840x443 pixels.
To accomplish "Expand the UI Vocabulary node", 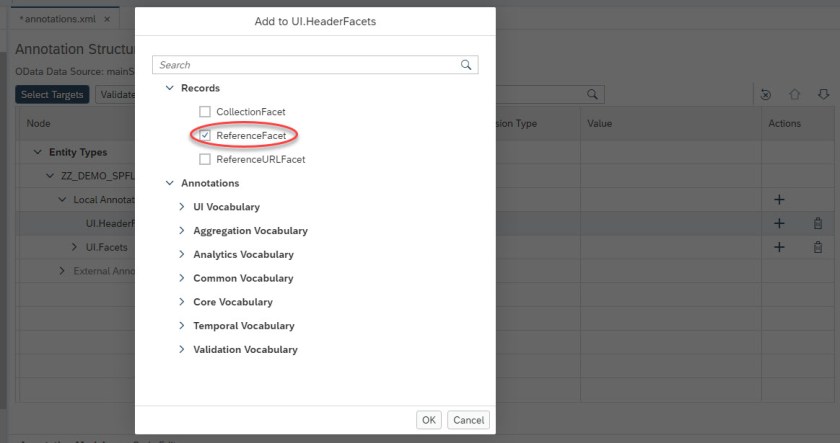I will [181, 207].
